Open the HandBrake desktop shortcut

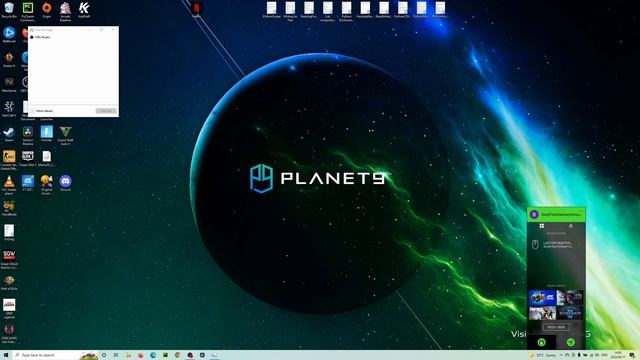(x=9, y=208)
